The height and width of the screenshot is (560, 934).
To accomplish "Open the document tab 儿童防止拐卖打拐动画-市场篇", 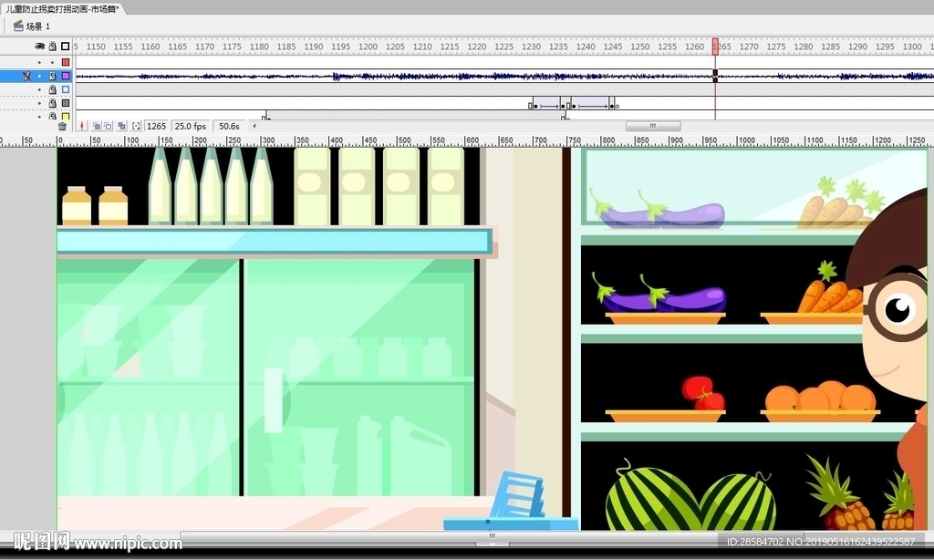I will point(60,8).
